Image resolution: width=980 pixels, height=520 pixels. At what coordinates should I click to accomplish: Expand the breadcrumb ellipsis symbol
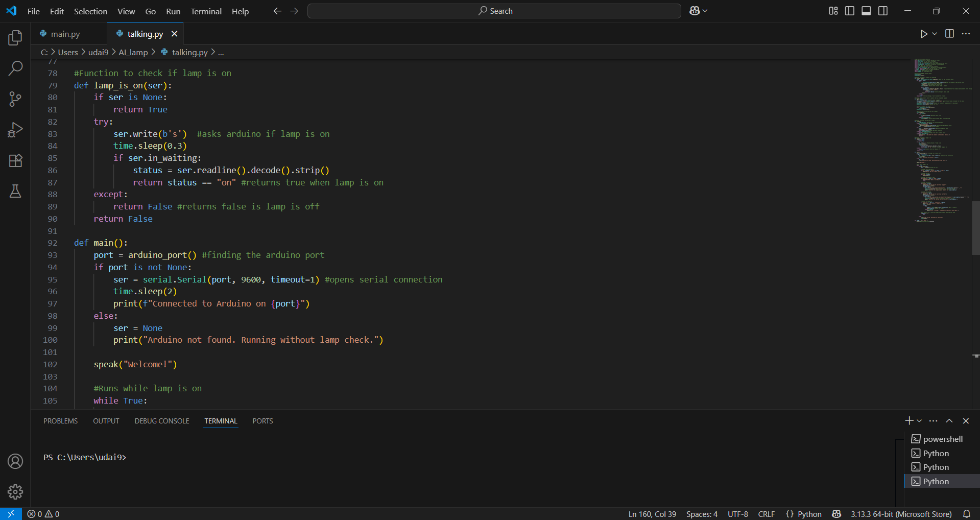(x=221, y=52)
